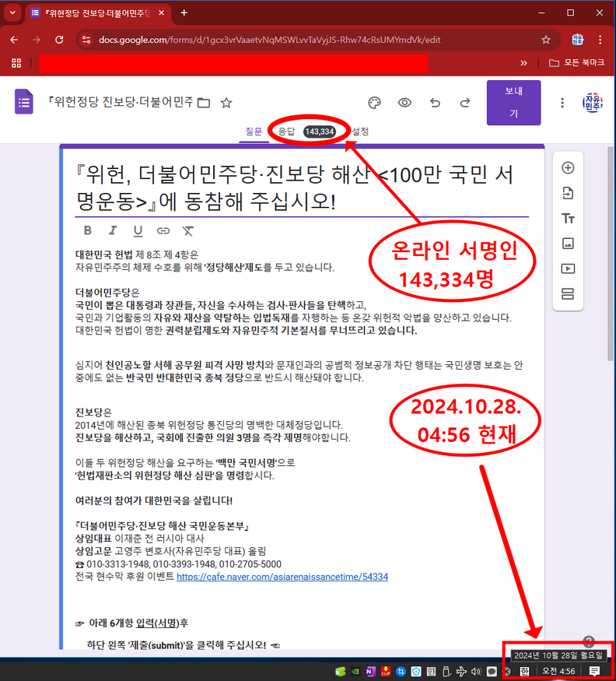Open the Windows notification center
The height and width of the screenshot is (681, 616).
(594, 672)
